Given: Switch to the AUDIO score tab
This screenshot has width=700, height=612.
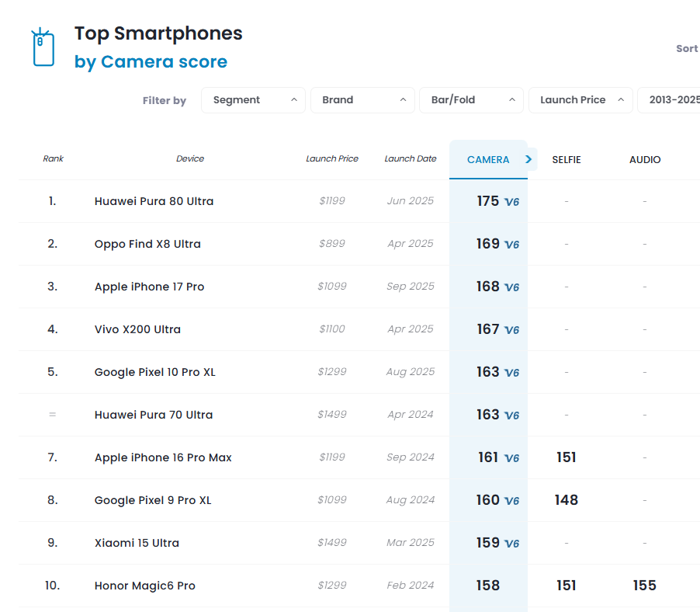Looking at the screenshot, I should pos(645,159).
